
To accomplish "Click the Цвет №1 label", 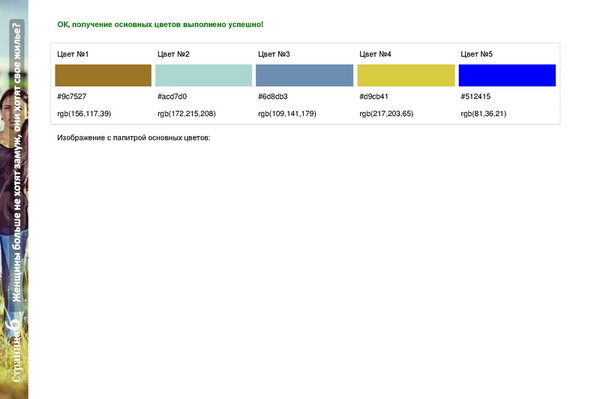I will 73,54.
